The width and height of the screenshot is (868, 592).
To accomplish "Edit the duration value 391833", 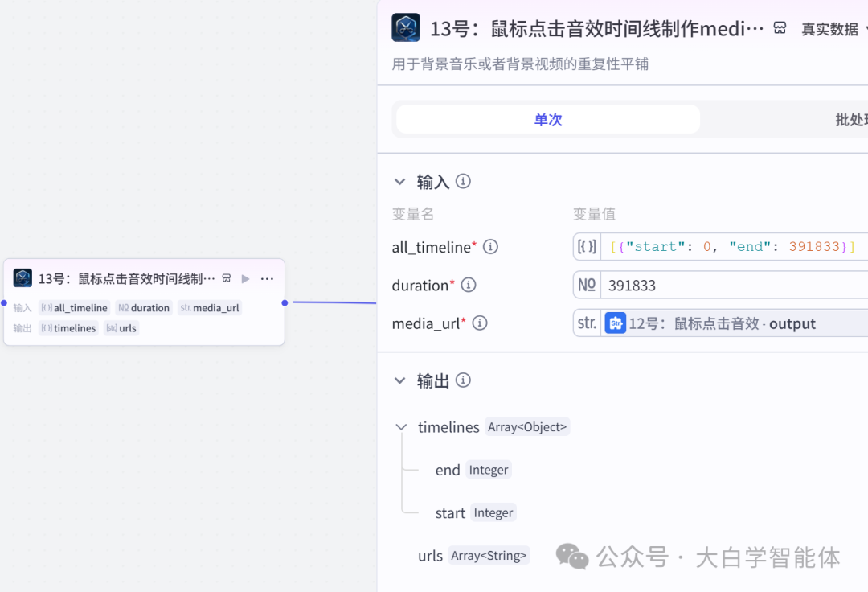I will pos(734,285).
